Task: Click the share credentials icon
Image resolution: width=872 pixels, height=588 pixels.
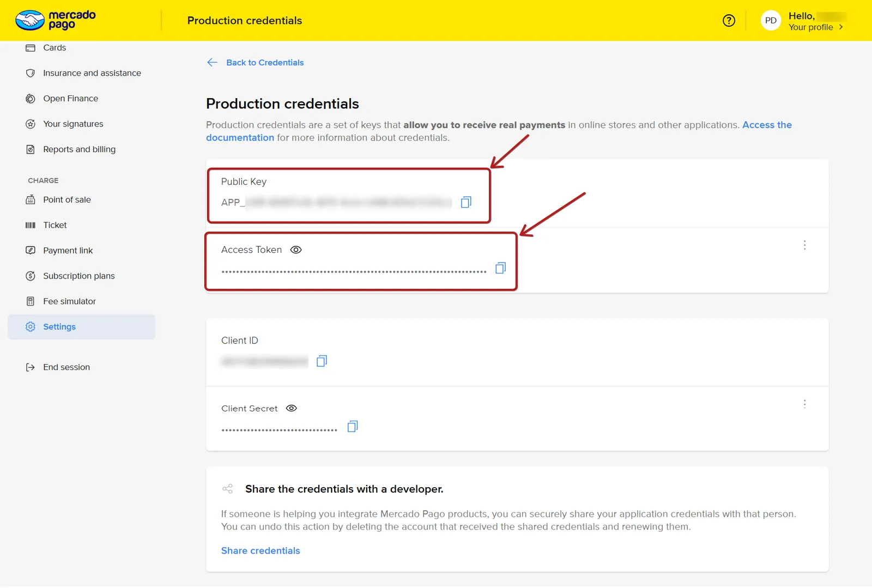Action: (228, 489)
